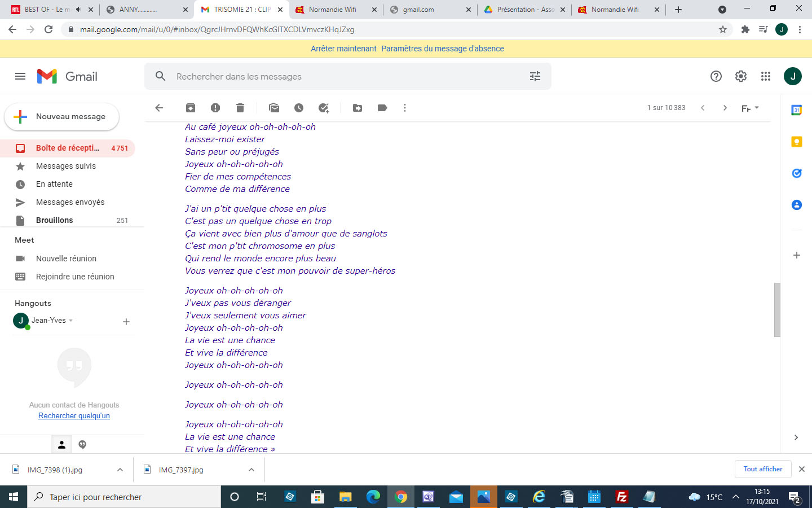
Task: Go to older message arrow
Action: 725,108
